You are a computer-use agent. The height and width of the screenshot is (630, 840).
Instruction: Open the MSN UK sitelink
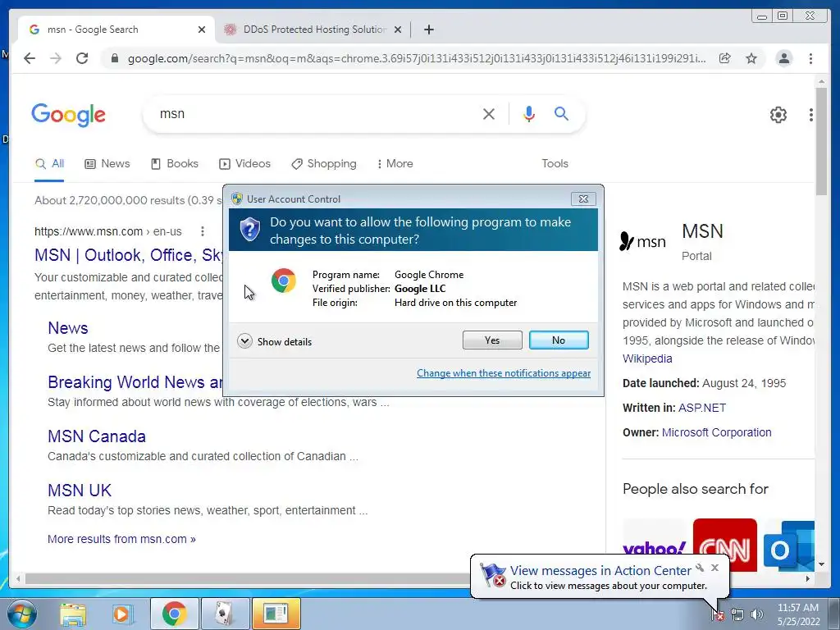(80, 491)
